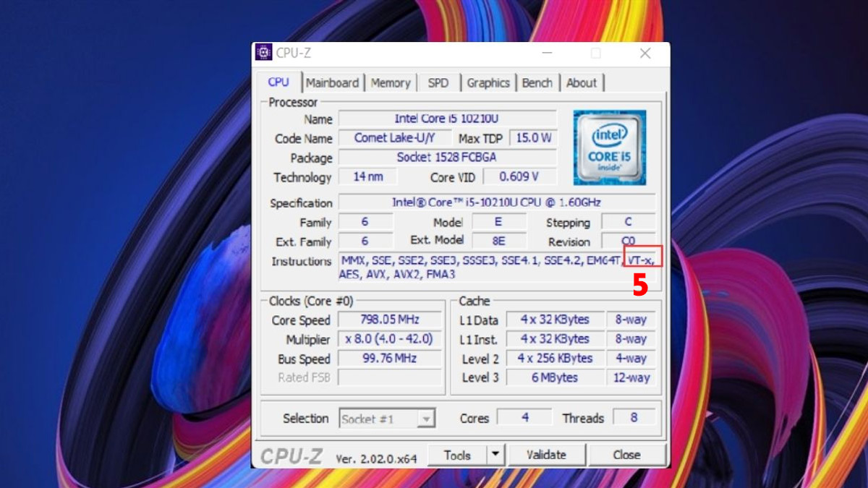
Task: Click the Core VID value 0.609 V
Action: pyautogui.click(x=520, y=177)
